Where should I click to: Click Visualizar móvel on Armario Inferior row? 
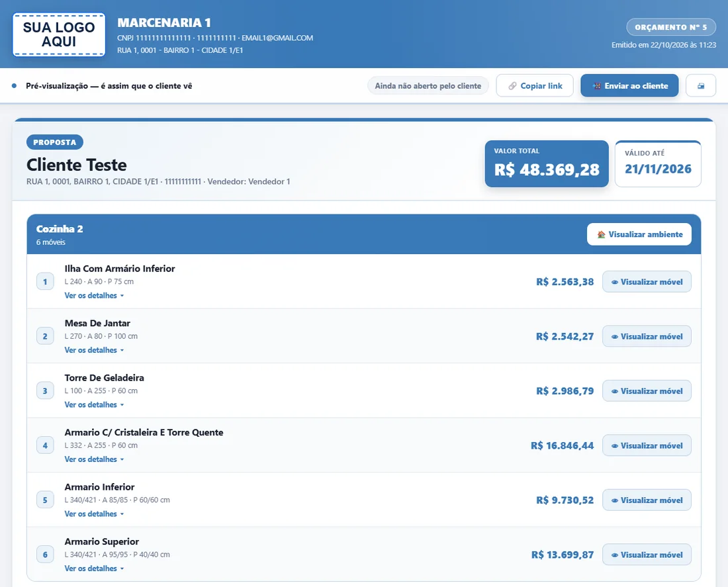647,500
